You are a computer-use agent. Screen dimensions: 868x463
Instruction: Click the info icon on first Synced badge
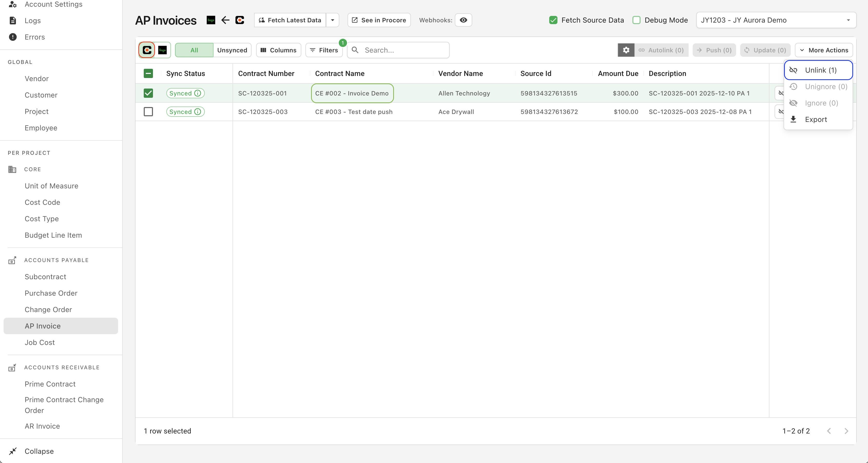pyautogui.click(x=198, y=93)
